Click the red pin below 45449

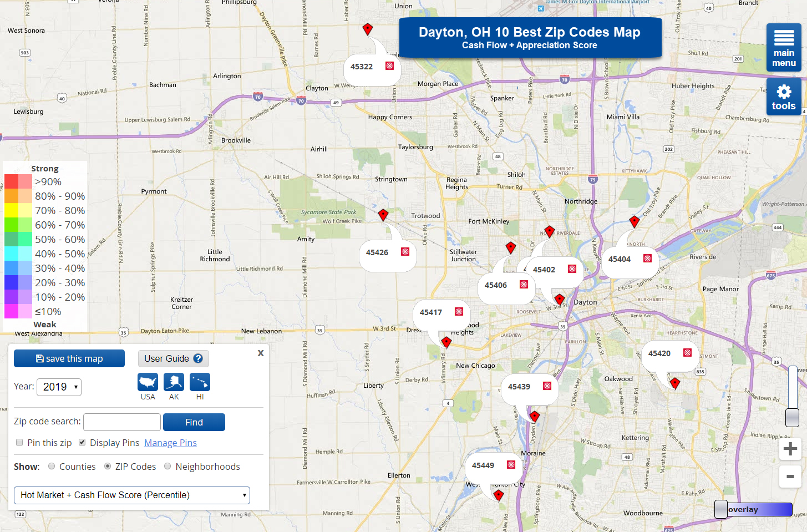click(499, 495)
